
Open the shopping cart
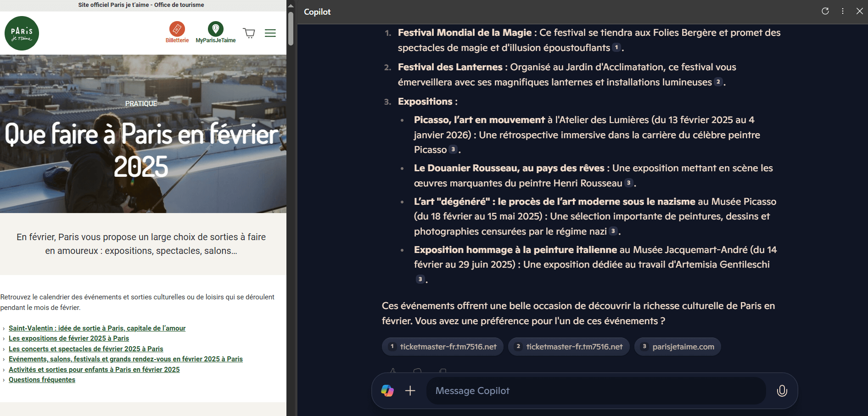coord(249,33)
